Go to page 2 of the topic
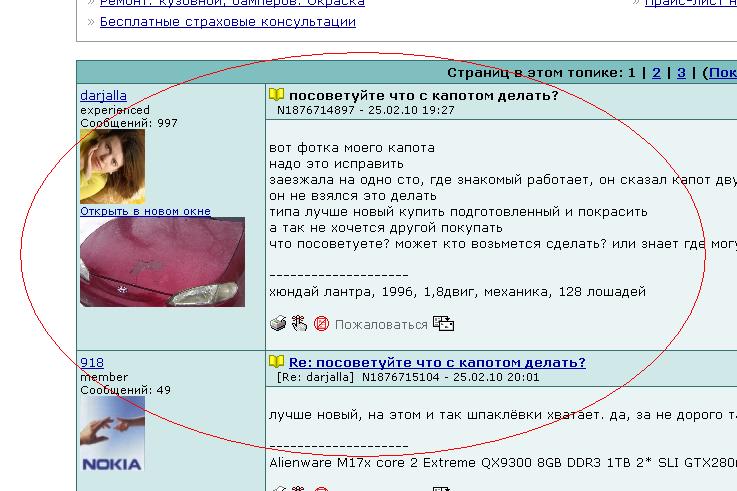 [656, 73]
